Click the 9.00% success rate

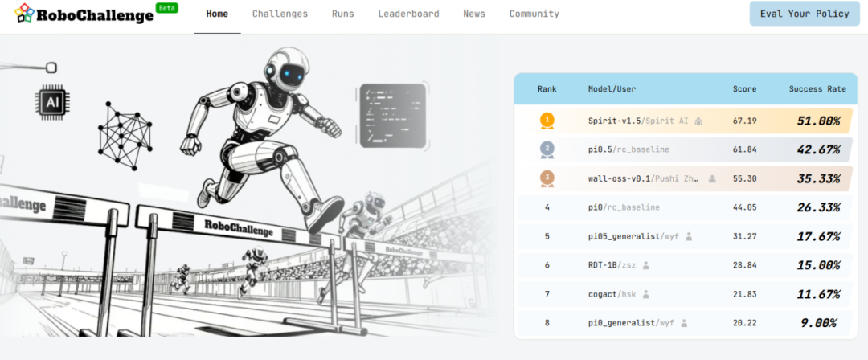point(818,322)
